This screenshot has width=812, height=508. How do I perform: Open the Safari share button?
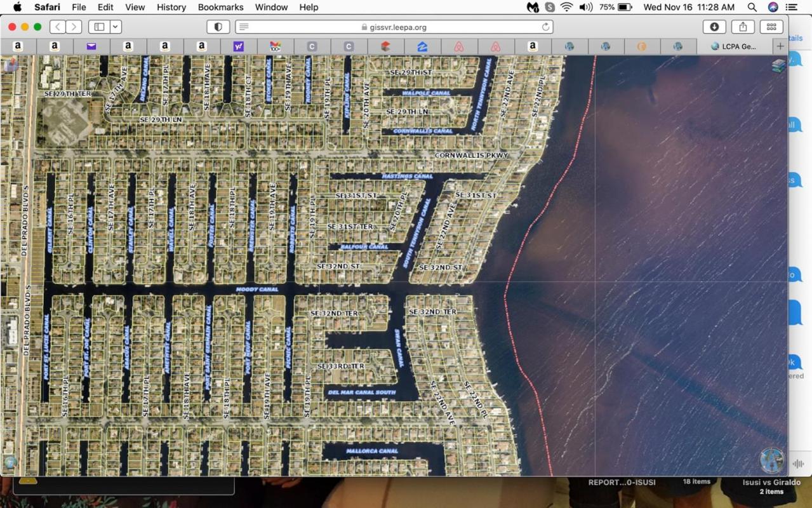743,27
